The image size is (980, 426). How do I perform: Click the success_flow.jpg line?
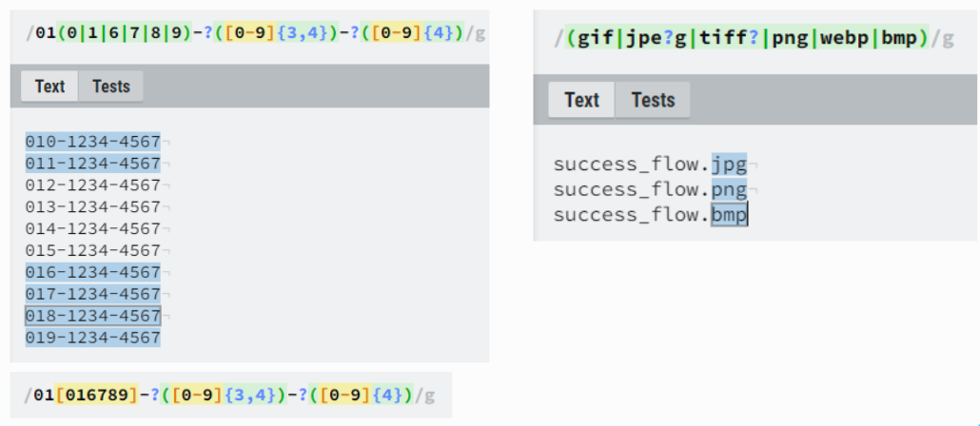(x=650, y=165)
